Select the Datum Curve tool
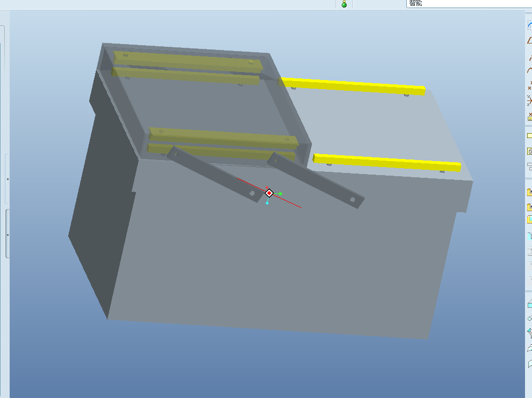Viewport: 532px width, 398px height. click(530, 70)
